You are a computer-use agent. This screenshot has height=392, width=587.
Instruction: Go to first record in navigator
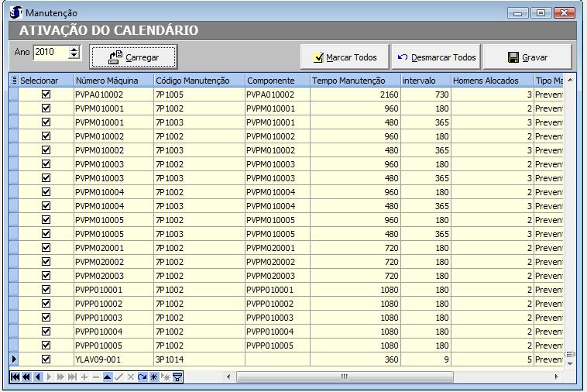pos(15,377)
